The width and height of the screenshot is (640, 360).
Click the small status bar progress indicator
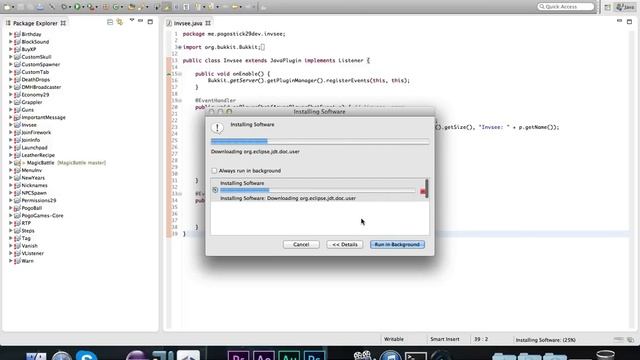[618, 339]
